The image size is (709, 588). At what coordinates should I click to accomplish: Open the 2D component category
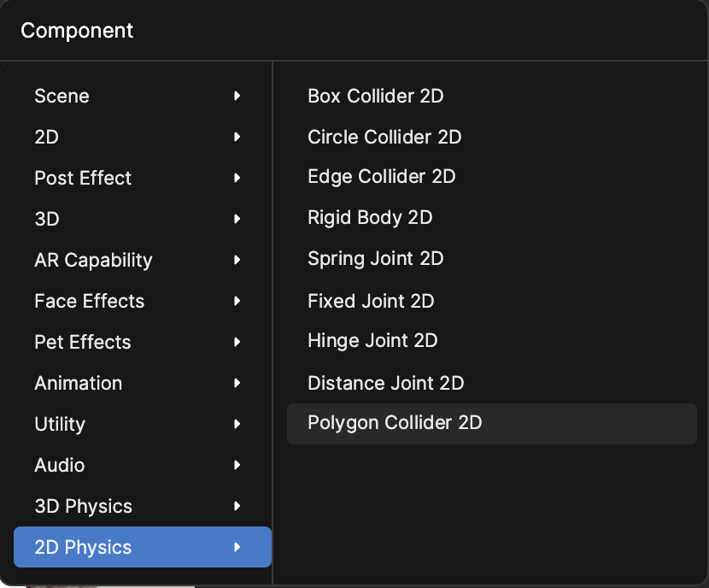143,137
